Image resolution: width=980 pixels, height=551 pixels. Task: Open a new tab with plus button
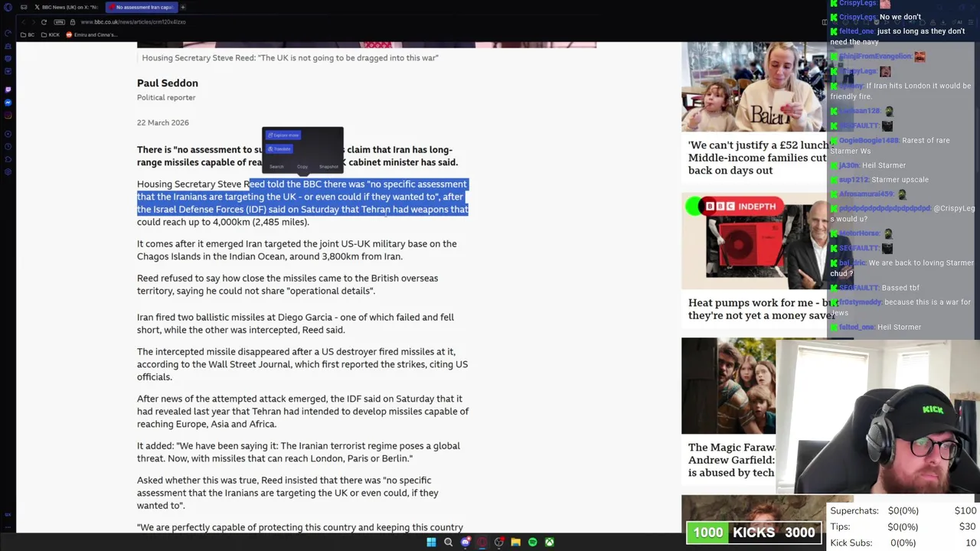(x=183, y=7)
